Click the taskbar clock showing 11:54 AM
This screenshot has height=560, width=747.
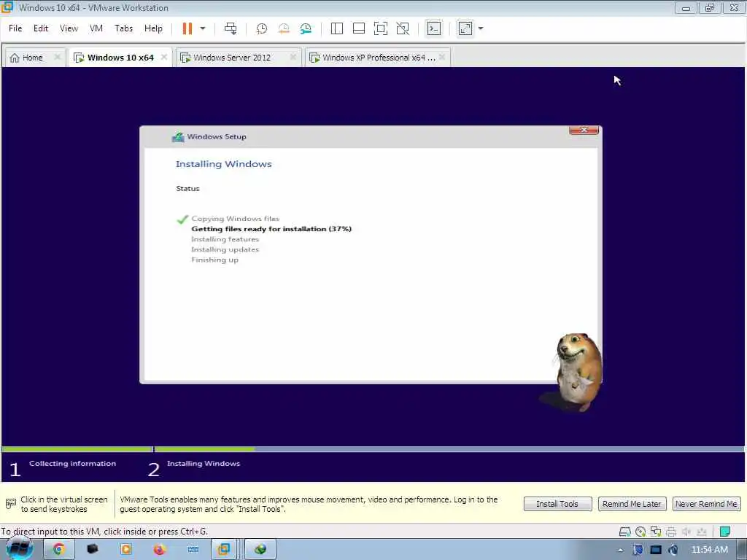tap(709, 550)
